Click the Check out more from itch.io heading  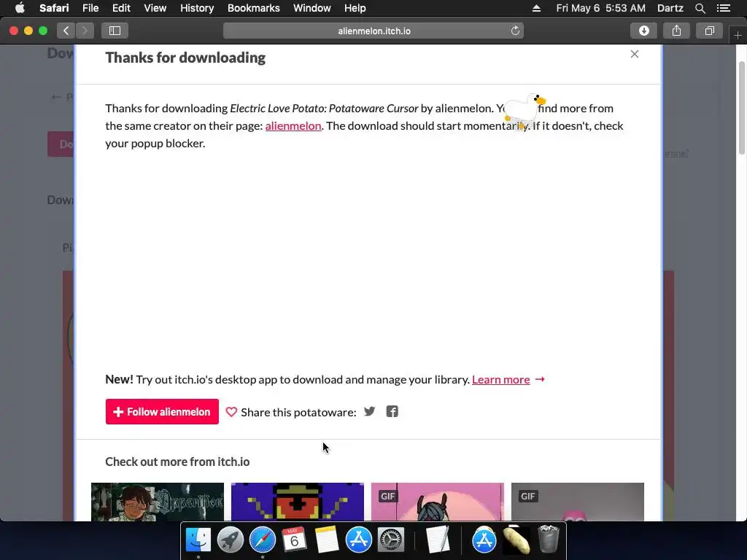[x=177, y=462]
